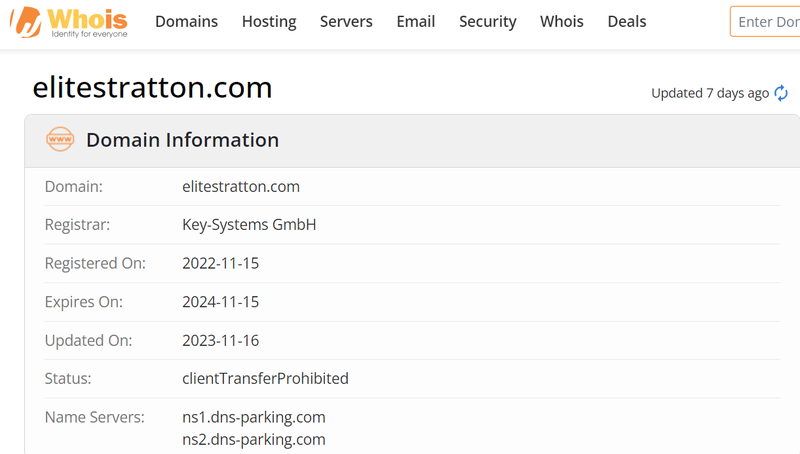
Task: Focus the Enter Domain search field
Action: click(765, 21)
